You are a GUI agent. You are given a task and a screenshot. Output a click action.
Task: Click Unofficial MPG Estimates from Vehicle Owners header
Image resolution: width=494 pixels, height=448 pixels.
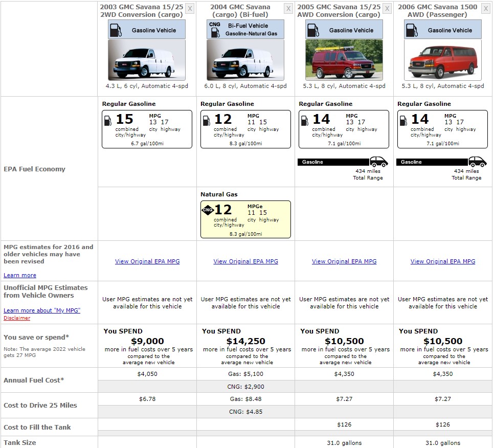[46, 292]
